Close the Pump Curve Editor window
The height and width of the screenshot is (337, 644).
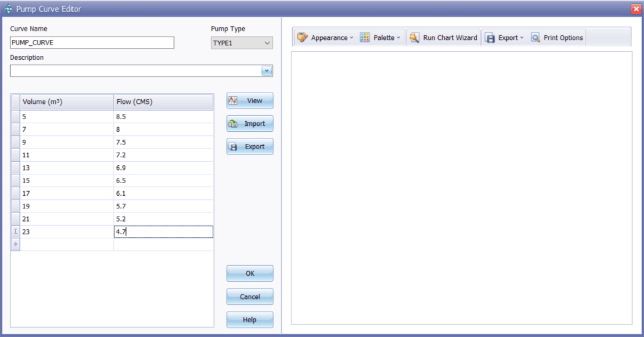[636, 9]
